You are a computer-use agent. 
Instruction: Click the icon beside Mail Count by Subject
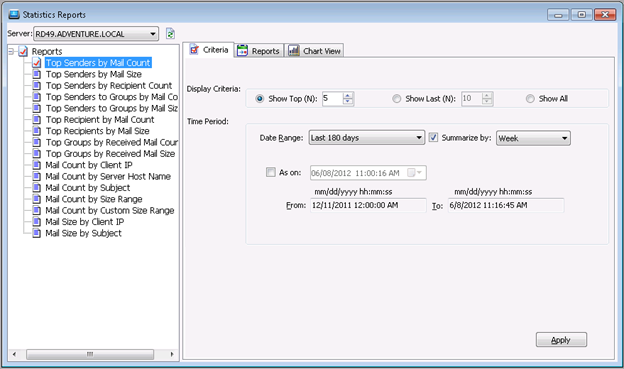coord(37,187)
